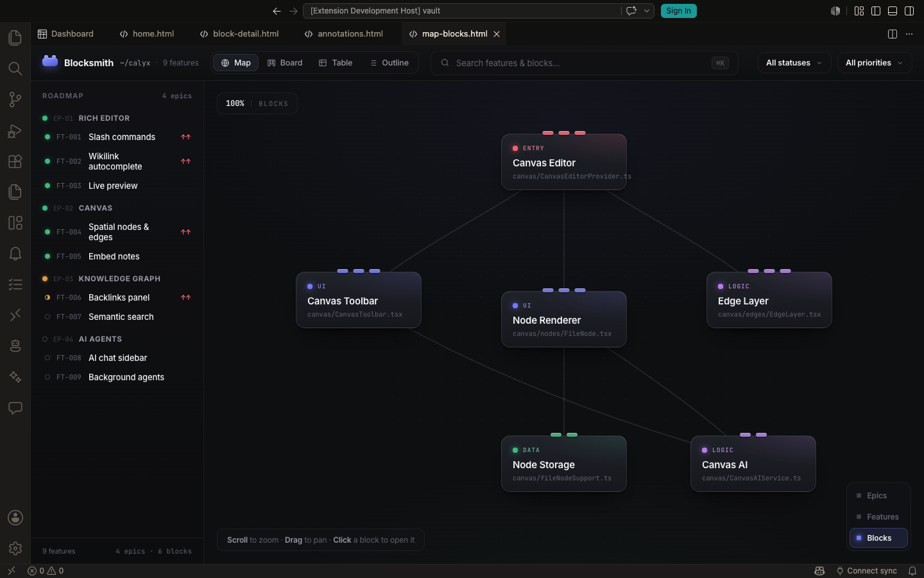Click the 100% zoom indicator
Viewport: 924px width, 578px height.
235,103
